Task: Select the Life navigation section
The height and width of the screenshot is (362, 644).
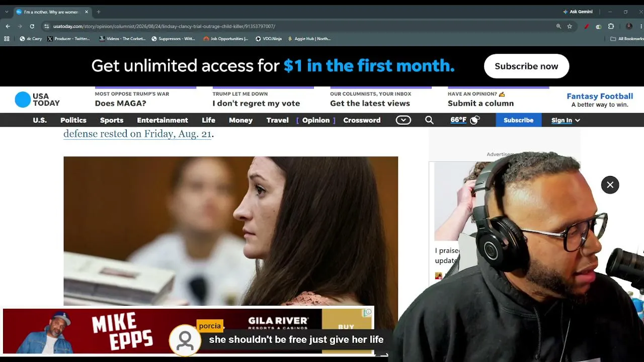Action: (x=208, y=120)
